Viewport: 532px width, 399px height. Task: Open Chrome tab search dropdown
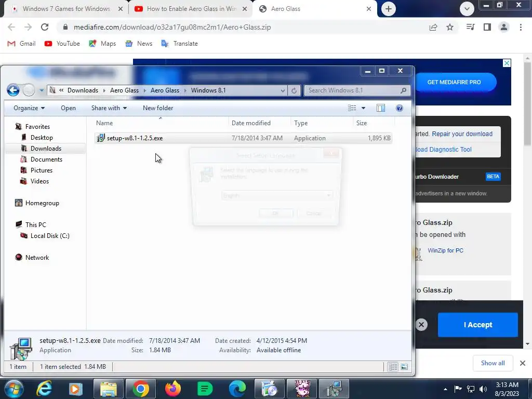[467, 9]
